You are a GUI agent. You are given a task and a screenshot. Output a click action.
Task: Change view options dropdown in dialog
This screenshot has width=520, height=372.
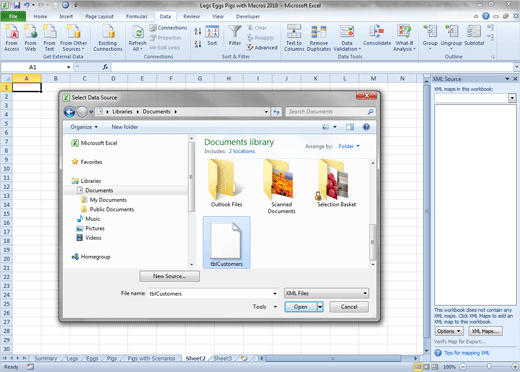pyautogui.click(x=335, y=127)
